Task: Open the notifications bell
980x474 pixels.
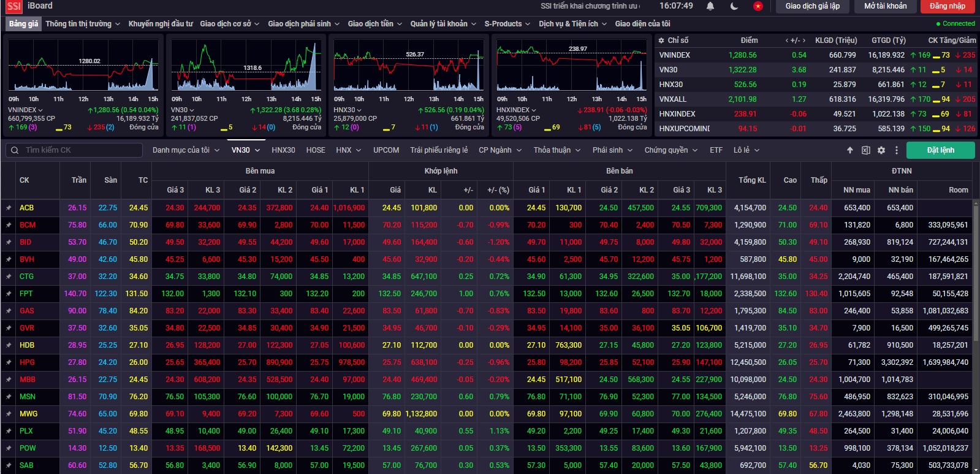Action: click(x=710, y=6)
